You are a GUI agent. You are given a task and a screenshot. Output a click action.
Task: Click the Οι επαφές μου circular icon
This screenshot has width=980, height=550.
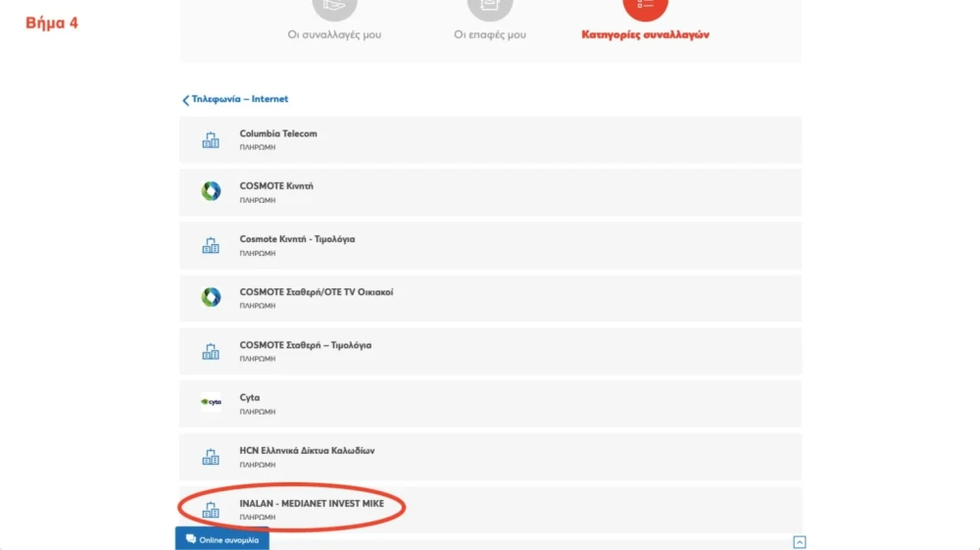[x=490, y=9]
